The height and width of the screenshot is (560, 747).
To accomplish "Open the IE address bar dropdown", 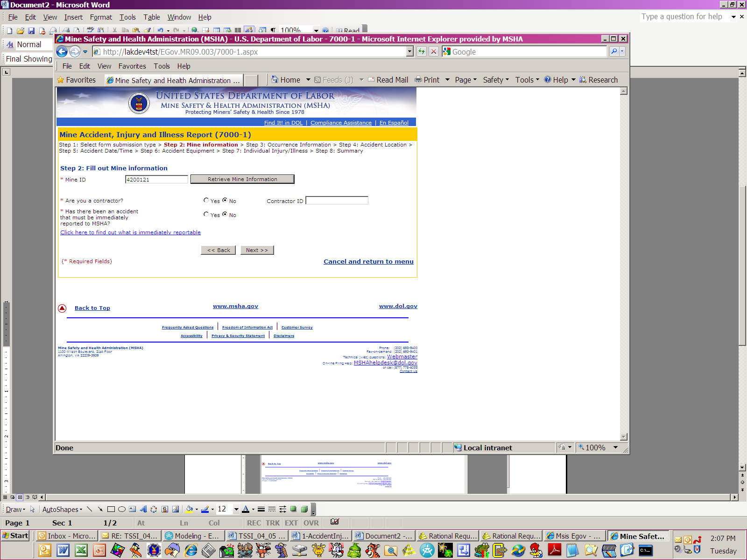I will 410,51.
